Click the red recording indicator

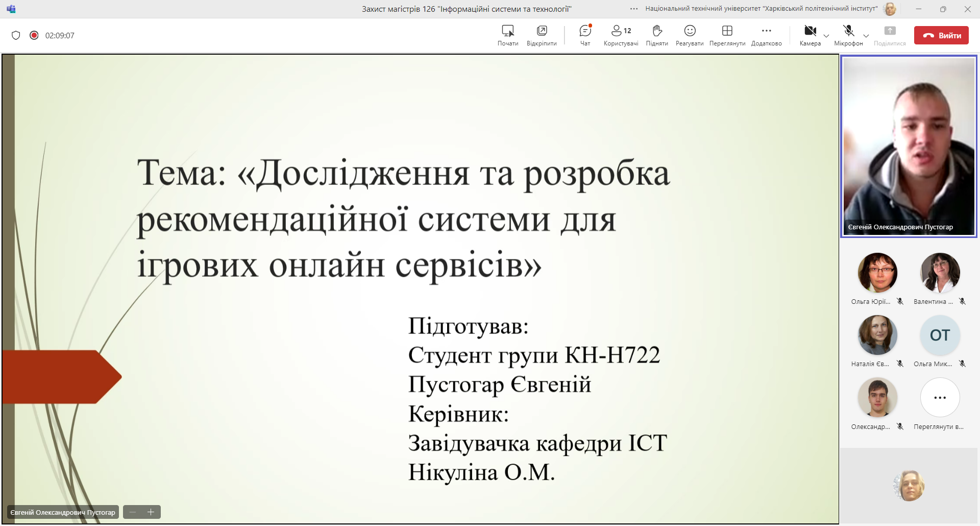coord(34,35)
